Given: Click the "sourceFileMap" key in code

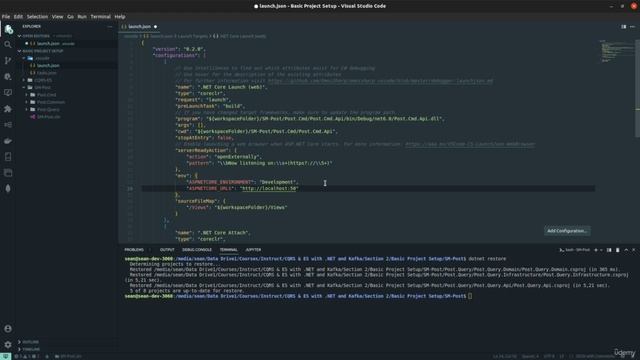Looking at the screenshot, I should pos(197,201).
